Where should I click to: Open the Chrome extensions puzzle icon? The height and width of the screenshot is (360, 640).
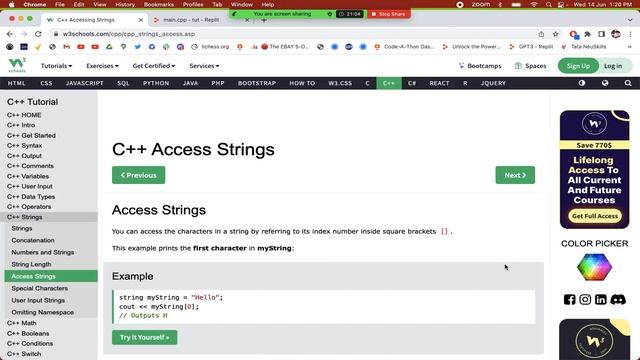[x=587, y=34]
